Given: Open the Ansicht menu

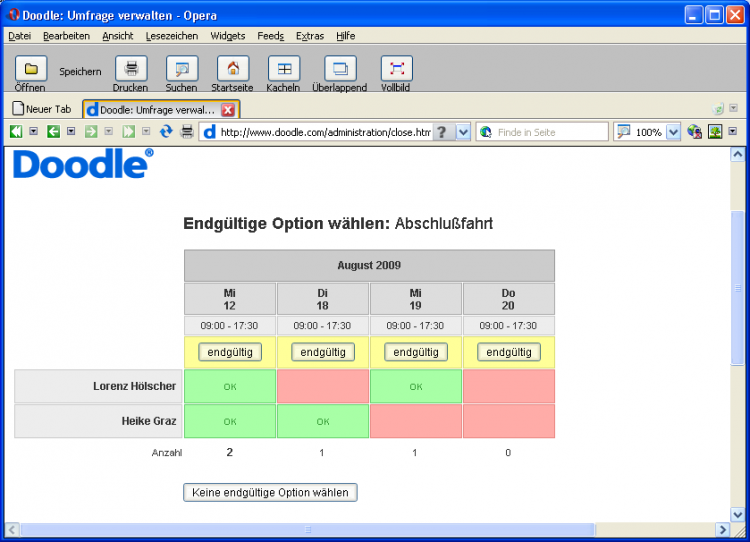Looking at the screenshot, I should 118,36.
